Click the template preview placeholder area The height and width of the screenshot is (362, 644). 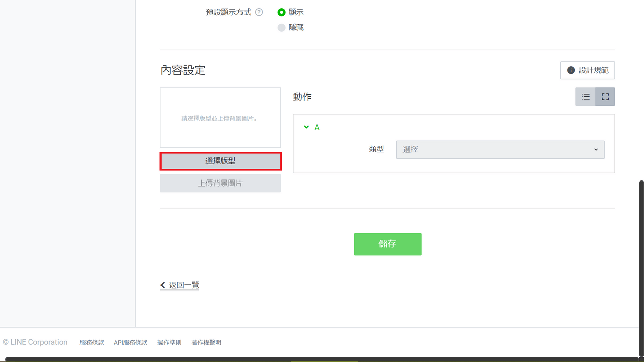[x=220, y=118]
